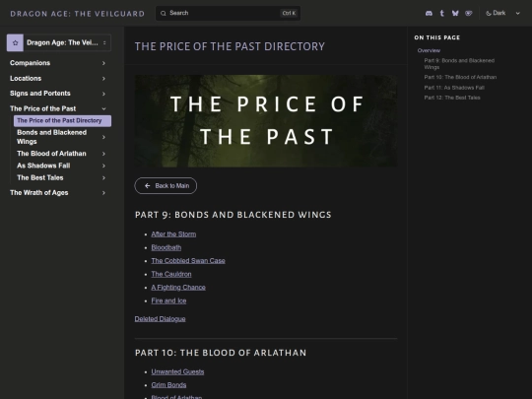532x399 pixels.
Task: Open the Discord link icon
Action: 429,13
